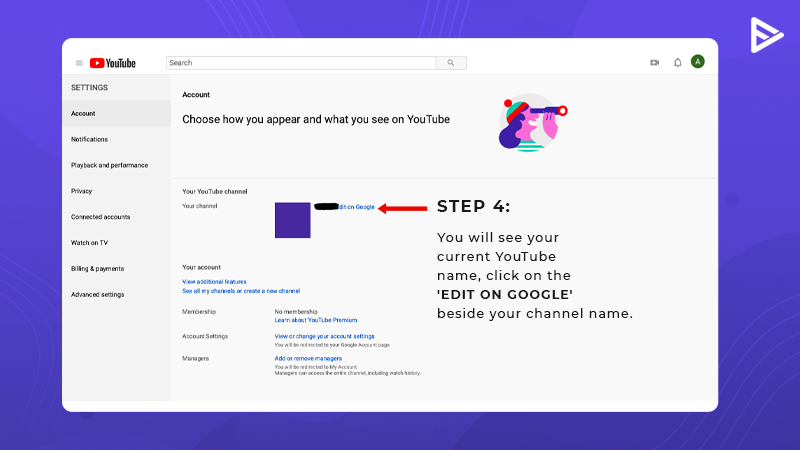This screenshot has height=450, width=800.
Task: Click the YouTube logo
Action: click(x=113, y=63)
